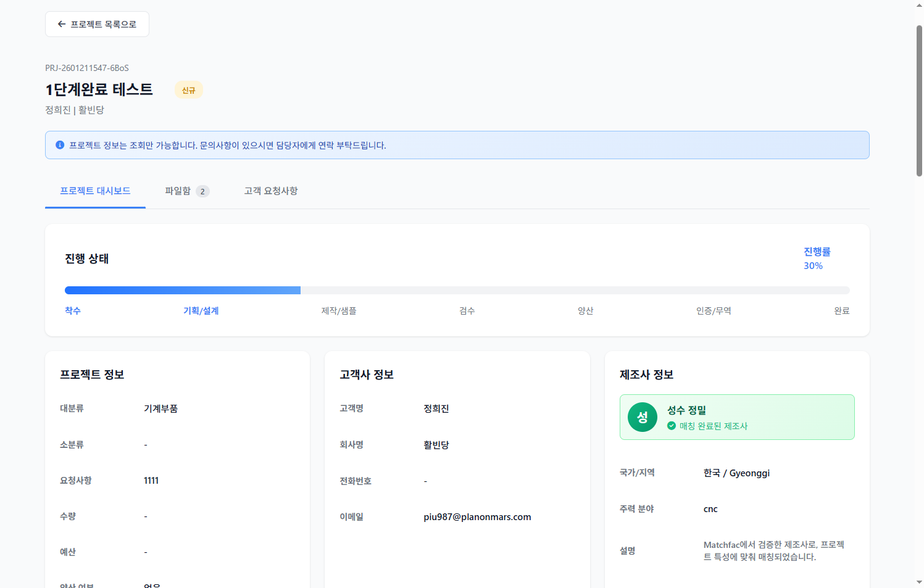
Task: Click the yellow 신규 status badge
Action: pos(189,89)
